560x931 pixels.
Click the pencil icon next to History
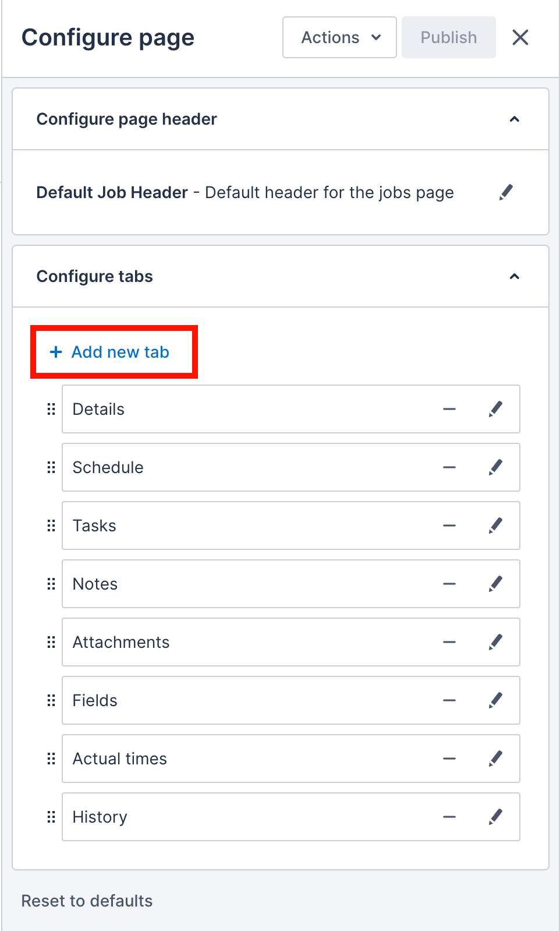(496, 817)
